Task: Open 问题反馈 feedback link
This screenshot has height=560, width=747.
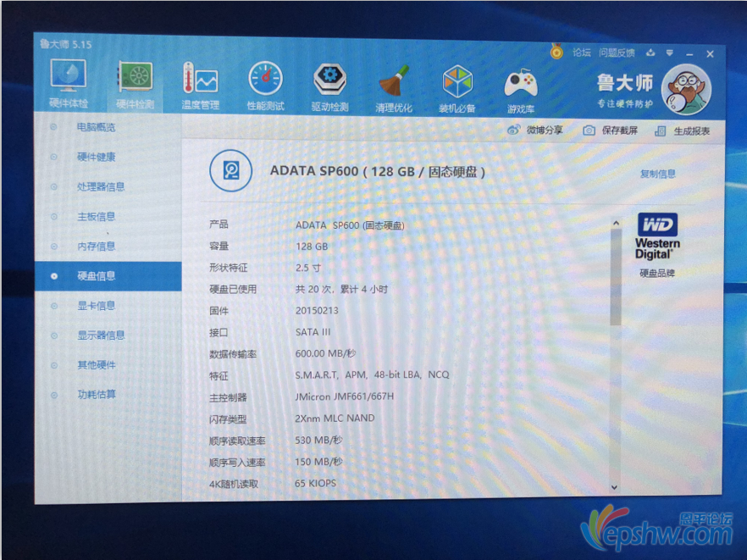Action: [x=617, y=53]
